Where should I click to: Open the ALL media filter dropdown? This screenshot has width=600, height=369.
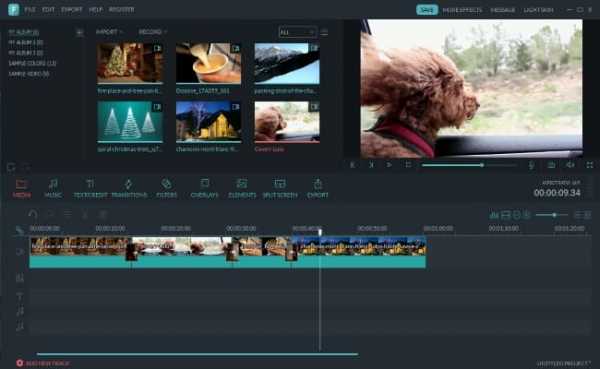(298, 33)
